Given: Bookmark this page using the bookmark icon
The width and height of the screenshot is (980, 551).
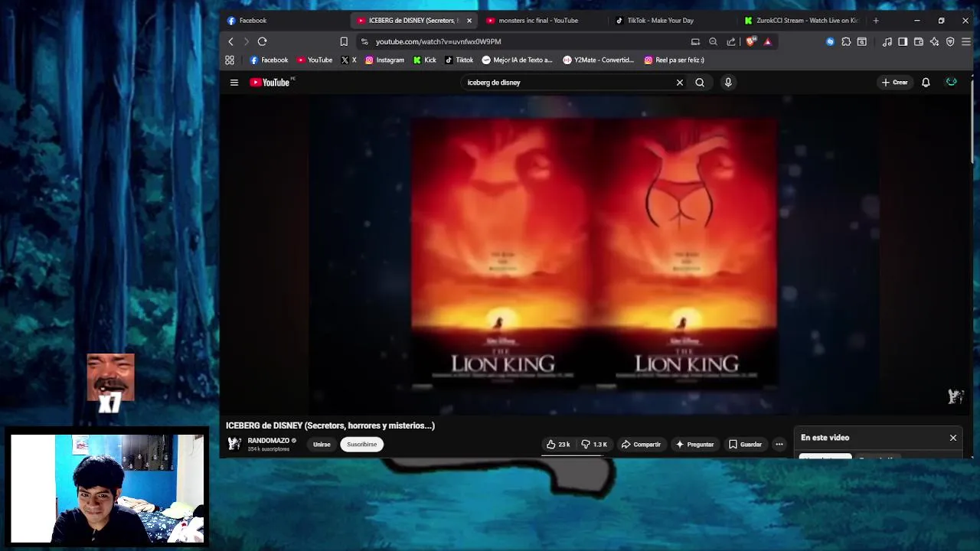Looking at the screenshot, I should click(x=344, y=41).
